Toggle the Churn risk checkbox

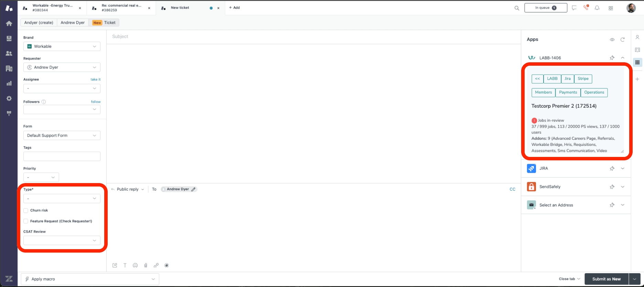pos(26,211)
